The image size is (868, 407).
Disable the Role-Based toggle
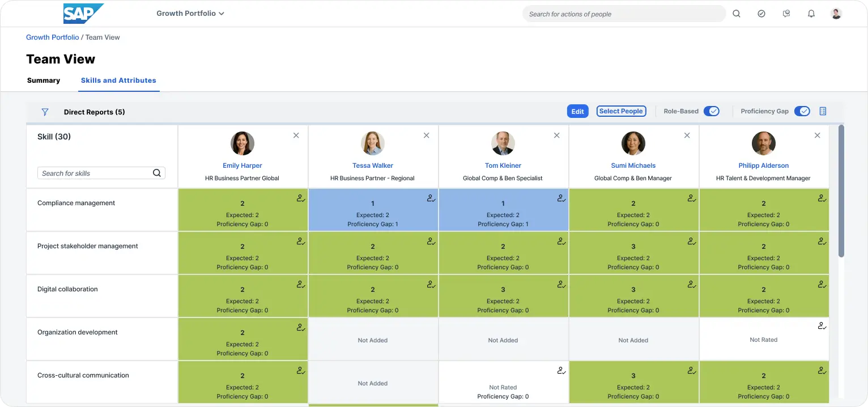[712, 111]
